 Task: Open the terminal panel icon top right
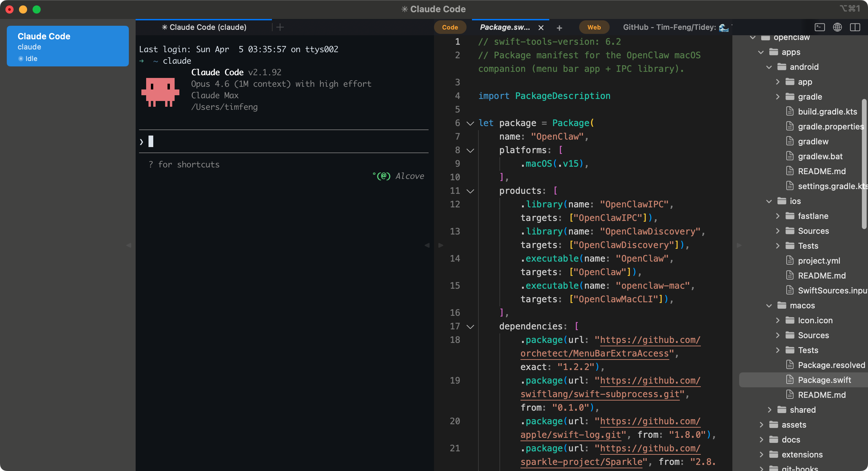click(x=820, y=27)
